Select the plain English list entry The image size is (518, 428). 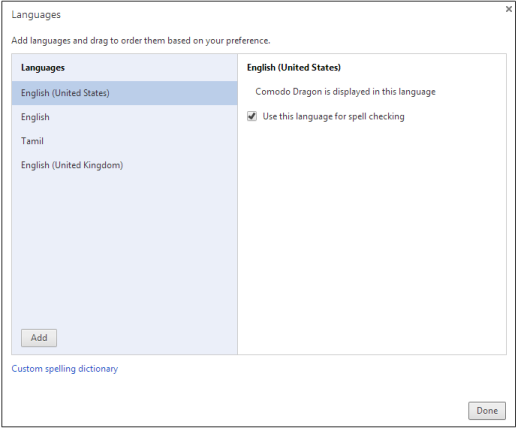(124, 117)
